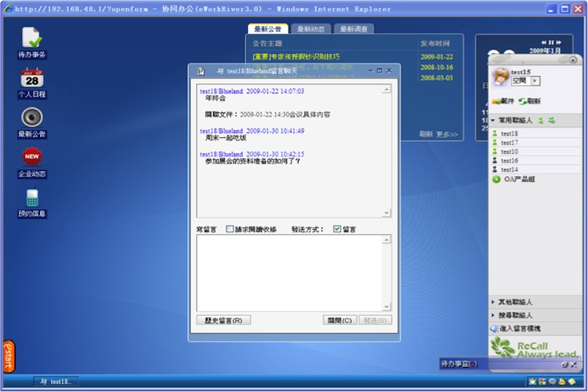Viewport: 588px width, 392px height.
Task: Select contact test18 in the contact list
Action: pos(509,134)
